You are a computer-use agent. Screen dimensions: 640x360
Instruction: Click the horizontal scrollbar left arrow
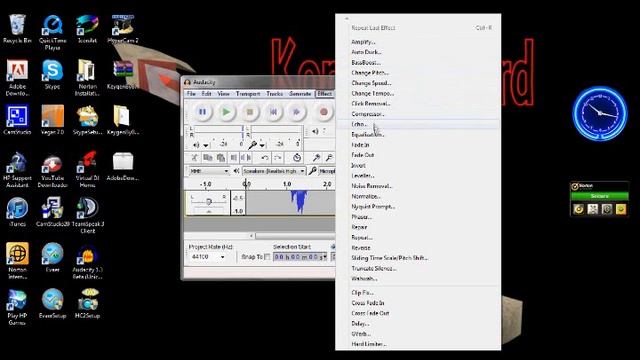point(251,236)
